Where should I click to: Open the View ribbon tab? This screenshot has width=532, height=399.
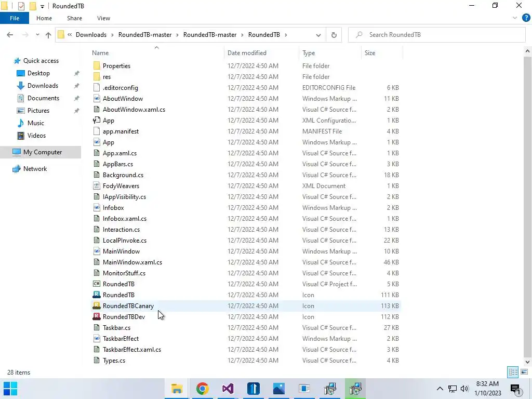(103, 18)
